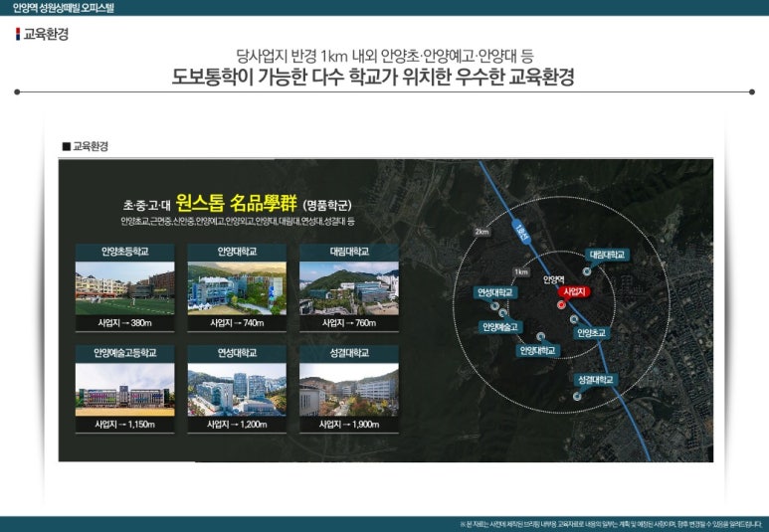
Task: Click the 안양대학교 card title
Action: (237, 252)
